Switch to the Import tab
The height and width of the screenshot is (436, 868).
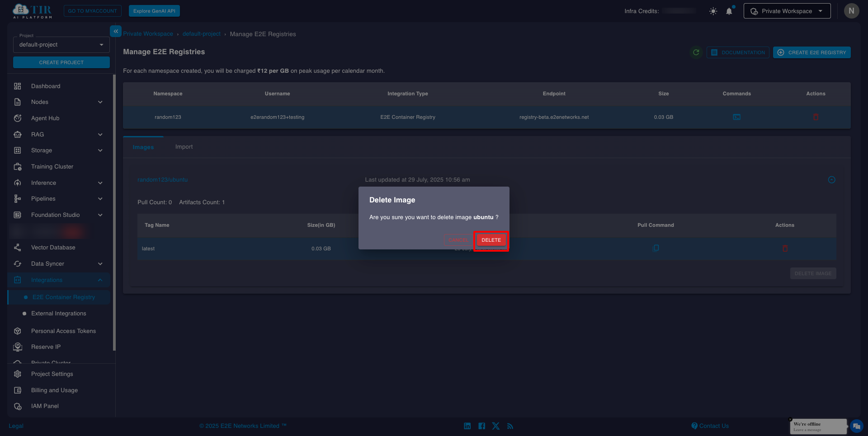[x=184, y=147]
